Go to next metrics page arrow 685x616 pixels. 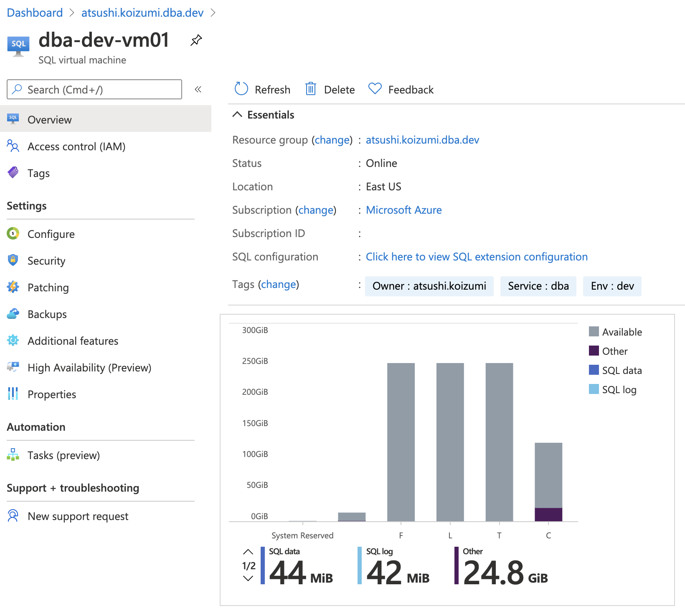pyautogui.click(x=248, y=578)
